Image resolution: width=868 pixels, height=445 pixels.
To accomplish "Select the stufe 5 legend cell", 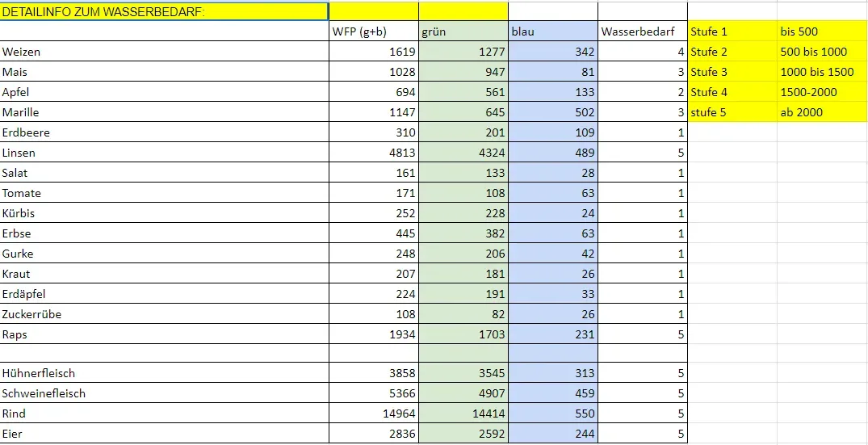I will (x=732, y=112).
